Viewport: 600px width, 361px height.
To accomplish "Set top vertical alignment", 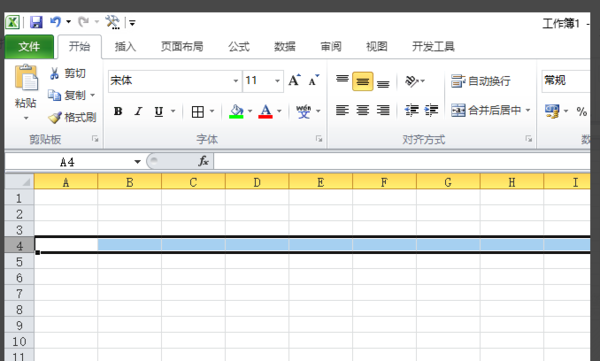I will coord(342,80).
